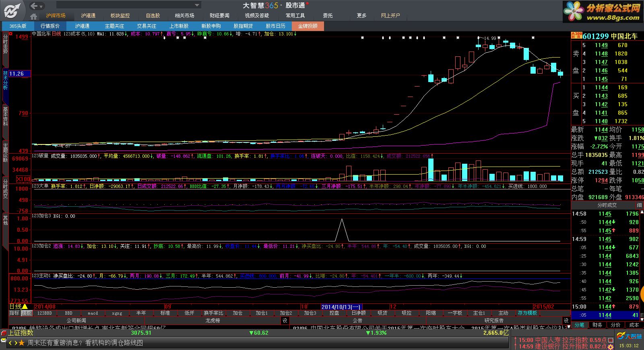Open the 公司新闻 panel tab
This screenshot has width=644, height=350.
point(76,321)
